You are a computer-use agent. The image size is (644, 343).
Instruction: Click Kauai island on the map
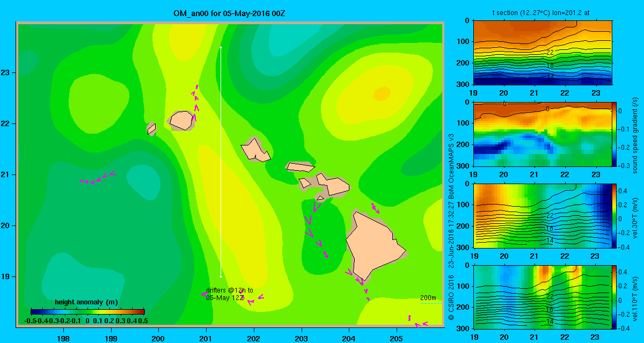pyautogui.click(x=181, y=120)
